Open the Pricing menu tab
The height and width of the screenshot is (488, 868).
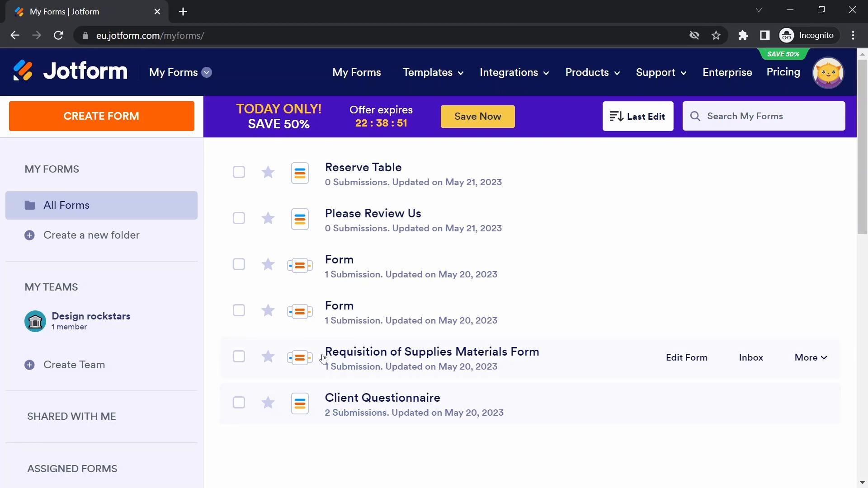[784, 72]
